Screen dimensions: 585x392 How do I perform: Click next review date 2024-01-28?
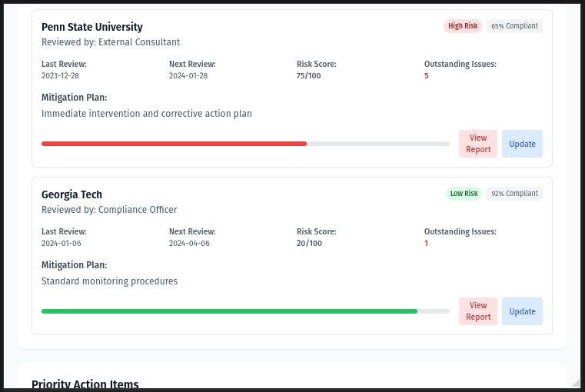pyautogui.click(x=188, y=76)
